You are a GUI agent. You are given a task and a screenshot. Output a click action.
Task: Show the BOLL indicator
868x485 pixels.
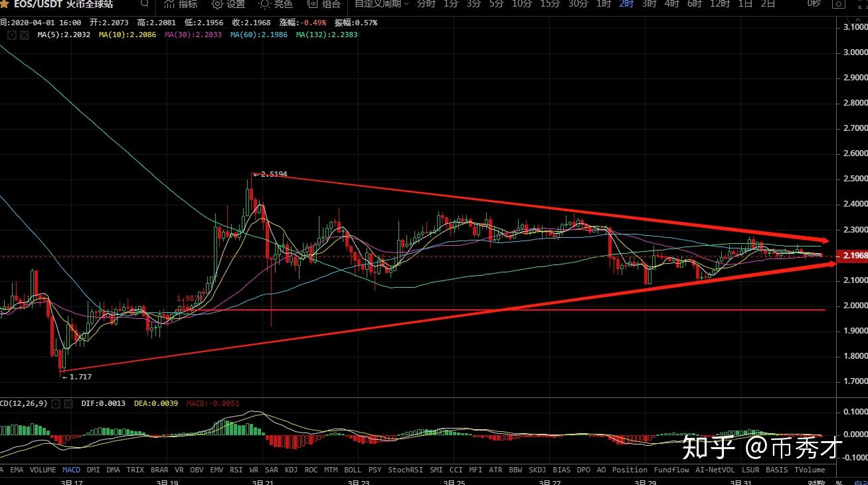coord(353,470)
